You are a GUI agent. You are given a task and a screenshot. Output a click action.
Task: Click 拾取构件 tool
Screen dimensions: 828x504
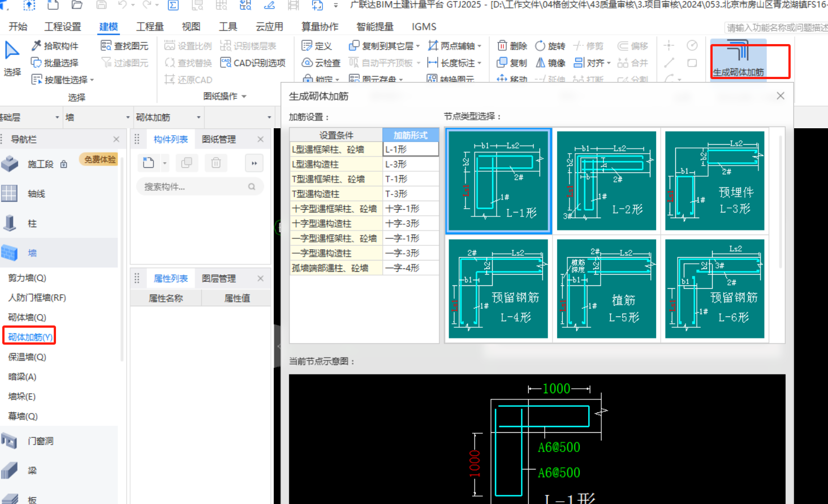point(55,46)
